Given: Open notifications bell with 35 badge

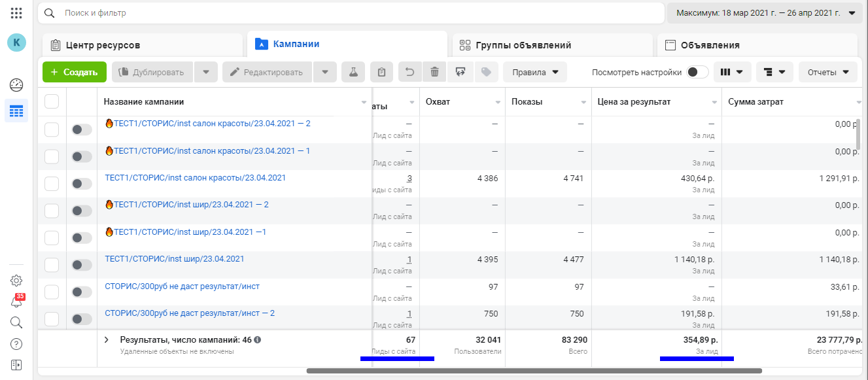Looking at the screenshot, I should tap(17, 301).
